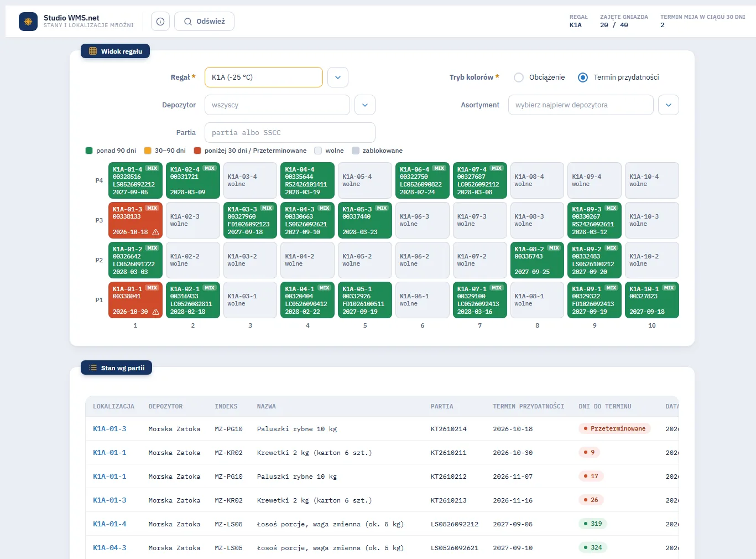Expand the Depozytor chevron button
Screen dimensions: 756x559
[365, 105]
